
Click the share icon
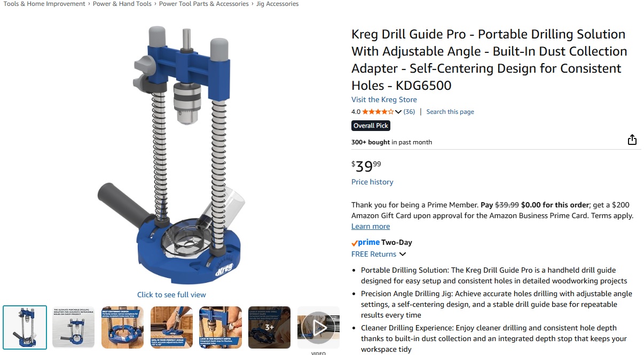point(632,140)
